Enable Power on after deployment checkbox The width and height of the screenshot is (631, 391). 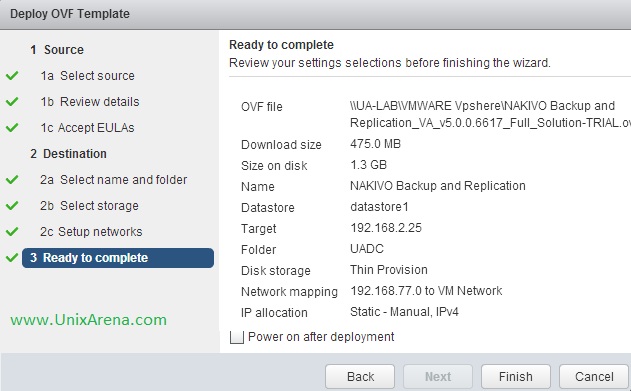237,337
